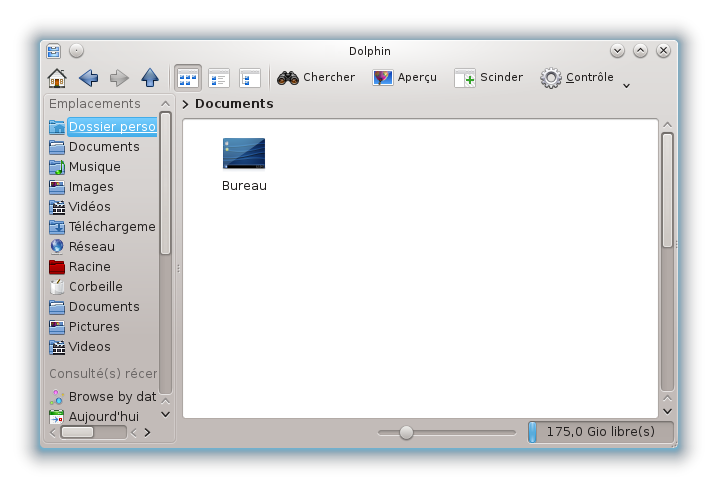Screen dimensions: 718x488
Task: Open the Musique place
Action: (103, 167)
